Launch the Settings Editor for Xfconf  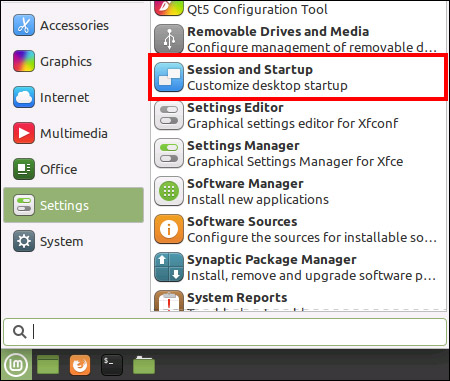point(298,115)
